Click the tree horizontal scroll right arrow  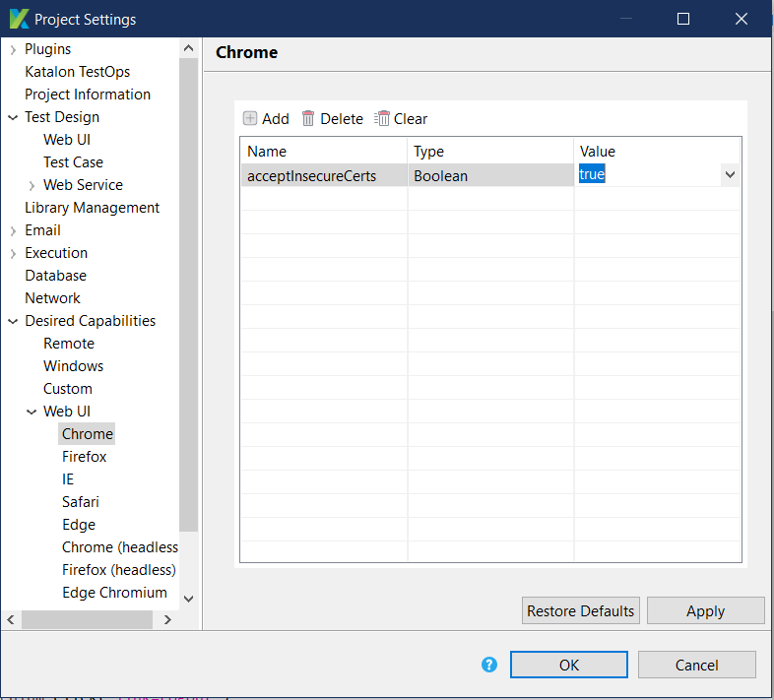(167, 619)
